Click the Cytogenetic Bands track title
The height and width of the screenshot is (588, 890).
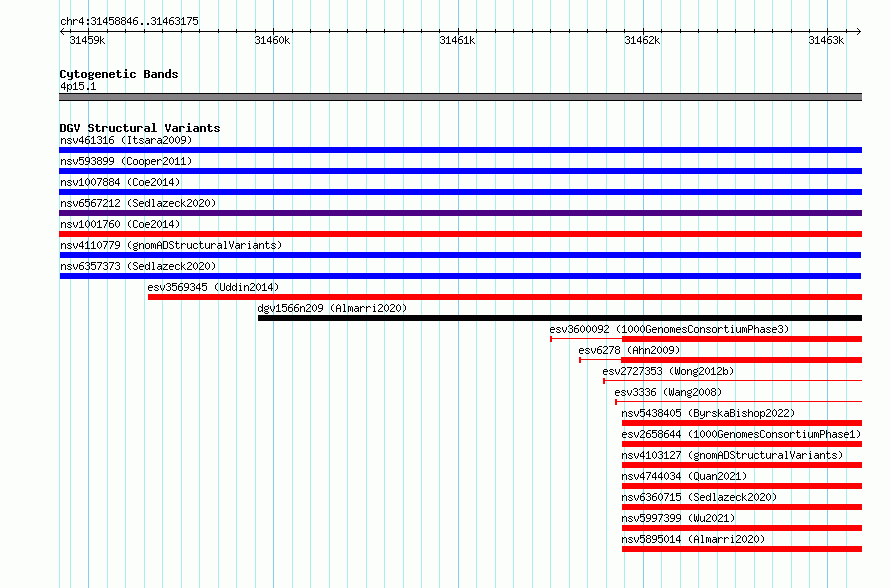119,74
